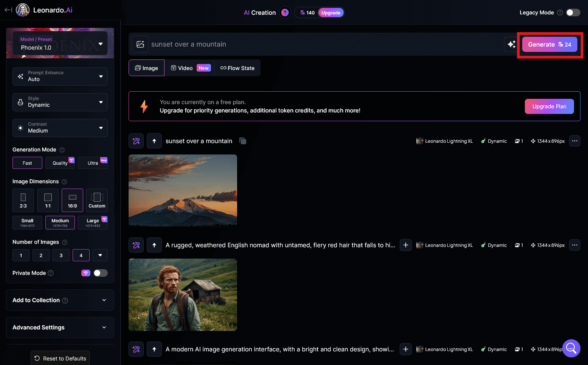Open three-dot menu for English nomad generation
The height and width of the screenshot is (365, 588).
coord(575,245)
